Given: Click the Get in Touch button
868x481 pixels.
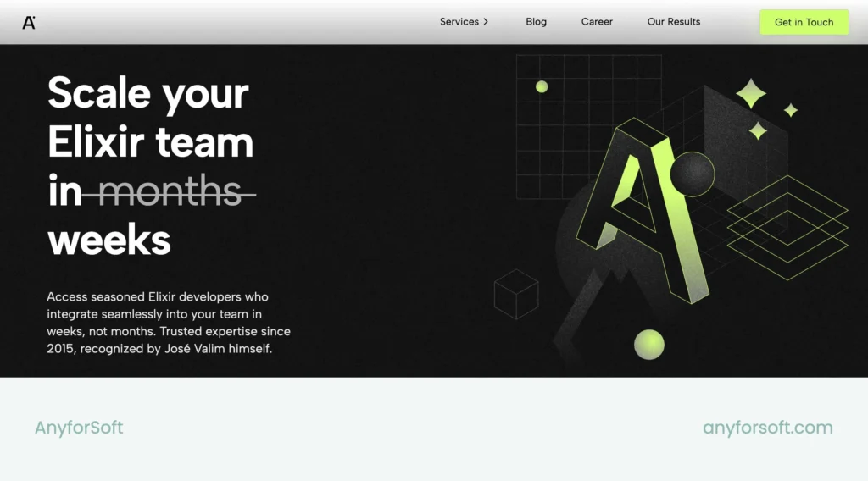Looking at the screenshot, I should [x=804, y=22].
